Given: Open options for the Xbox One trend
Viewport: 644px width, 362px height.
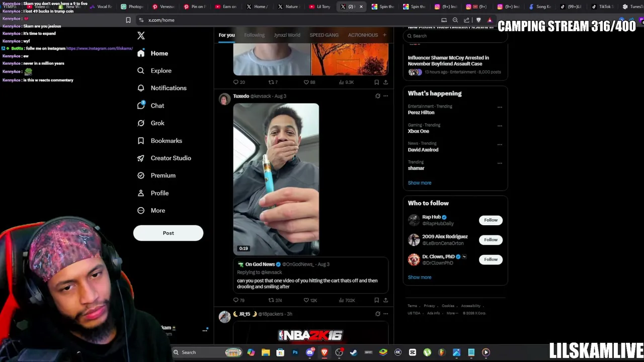Looking at the screenshot, I should (x=500, y=126).
